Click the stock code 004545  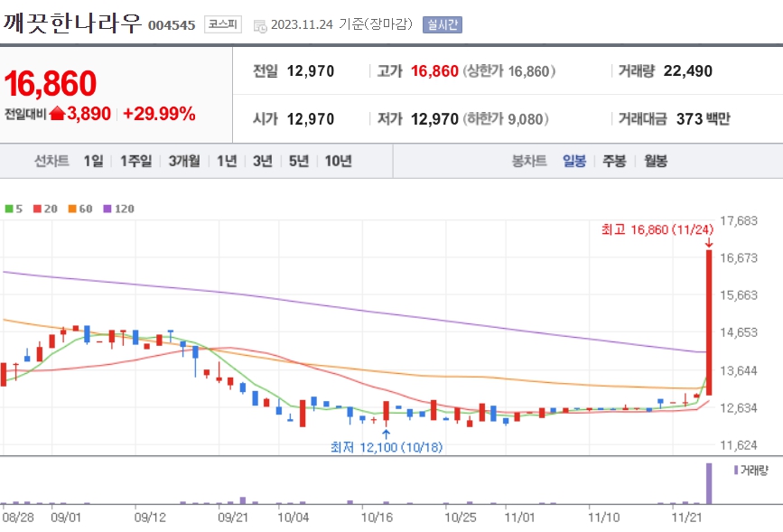click(172, 25)
